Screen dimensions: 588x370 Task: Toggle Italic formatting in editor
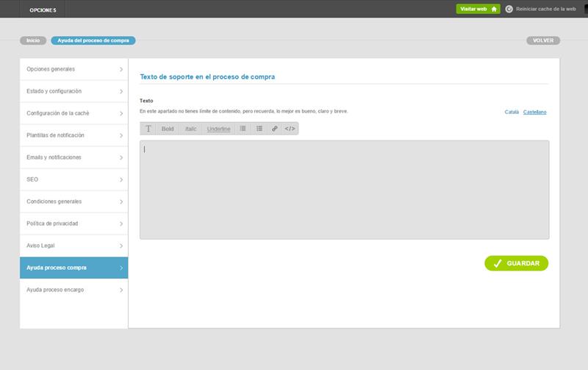pos(191,129)
